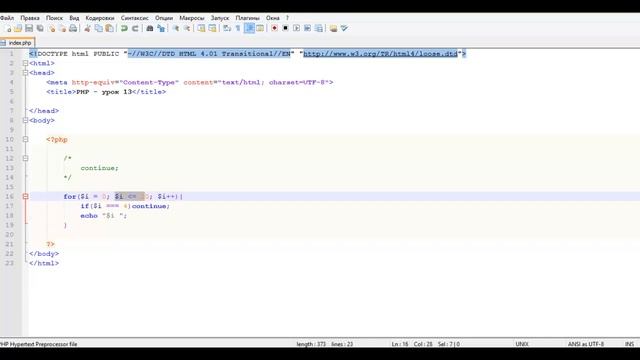
Task: Copy the selection via toolbar icon
Action: click(98, 29)
